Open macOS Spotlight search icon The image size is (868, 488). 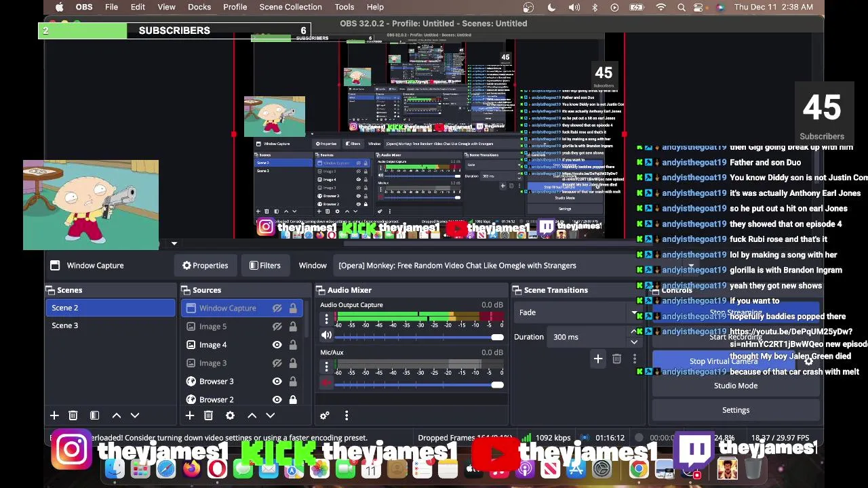[682, 7]
